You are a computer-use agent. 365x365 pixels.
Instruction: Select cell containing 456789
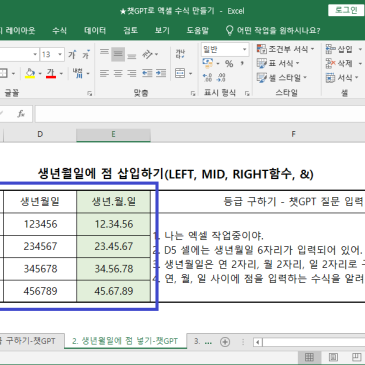coord(40,291)
